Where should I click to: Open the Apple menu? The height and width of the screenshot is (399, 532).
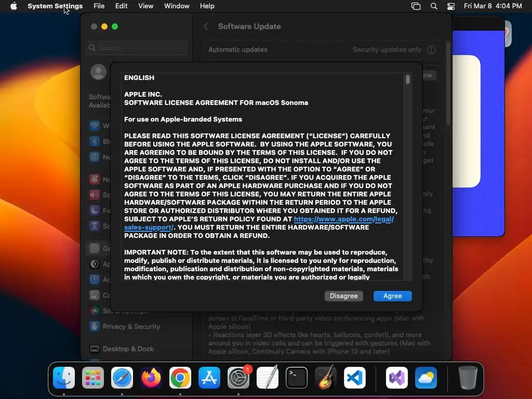(14, 6)
